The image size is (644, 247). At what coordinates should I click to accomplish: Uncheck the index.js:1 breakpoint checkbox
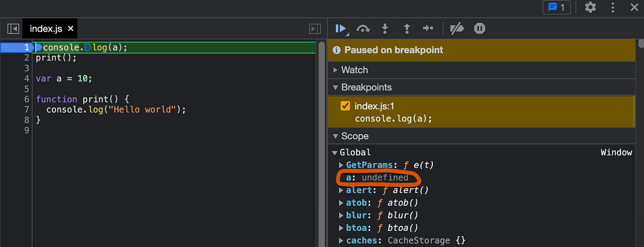346,106
